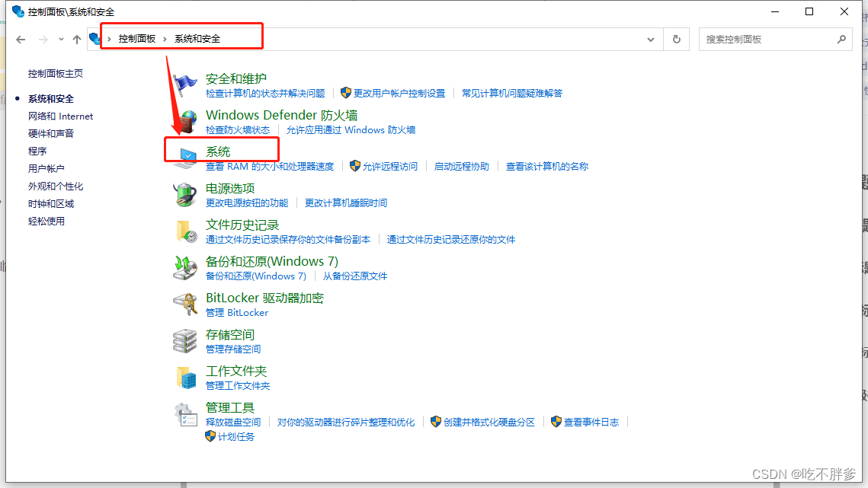The image size is (868, 488).
Task: Click the back navigation arrow
Action: pos(21,39)
